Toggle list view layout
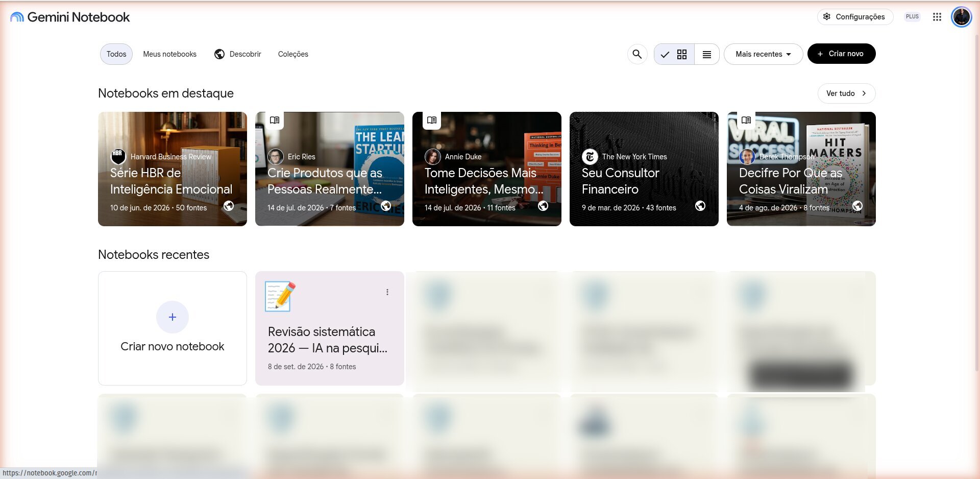Screen dimensions: 980x479 click(x=707, y=54)
